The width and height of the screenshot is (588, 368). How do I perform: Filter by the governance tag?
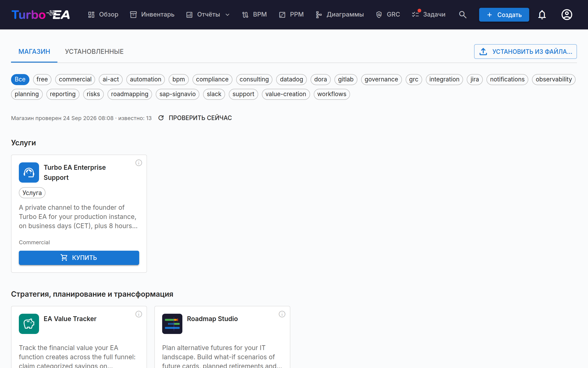pos(381,80)
